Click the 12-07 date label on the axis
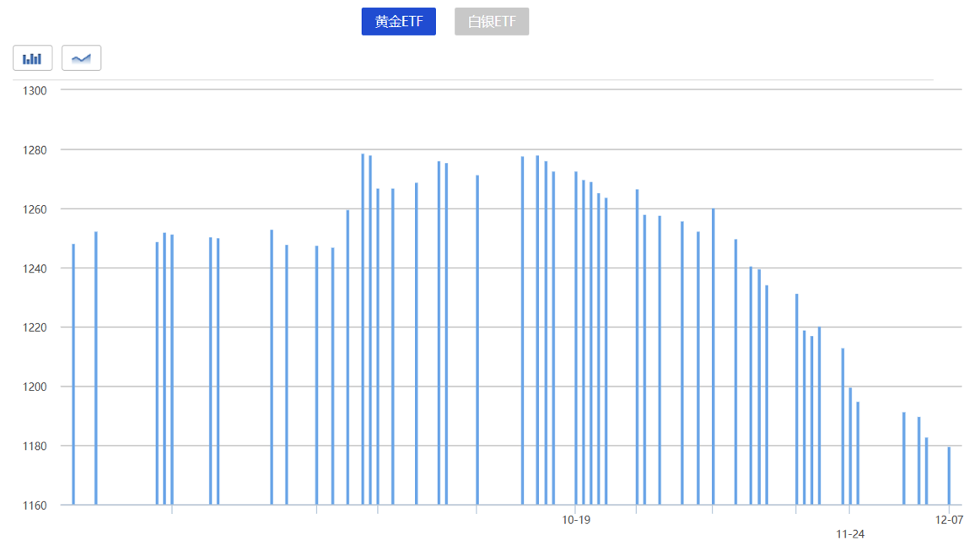This screenshot has height=541, width=980. (x=950, y=520)
